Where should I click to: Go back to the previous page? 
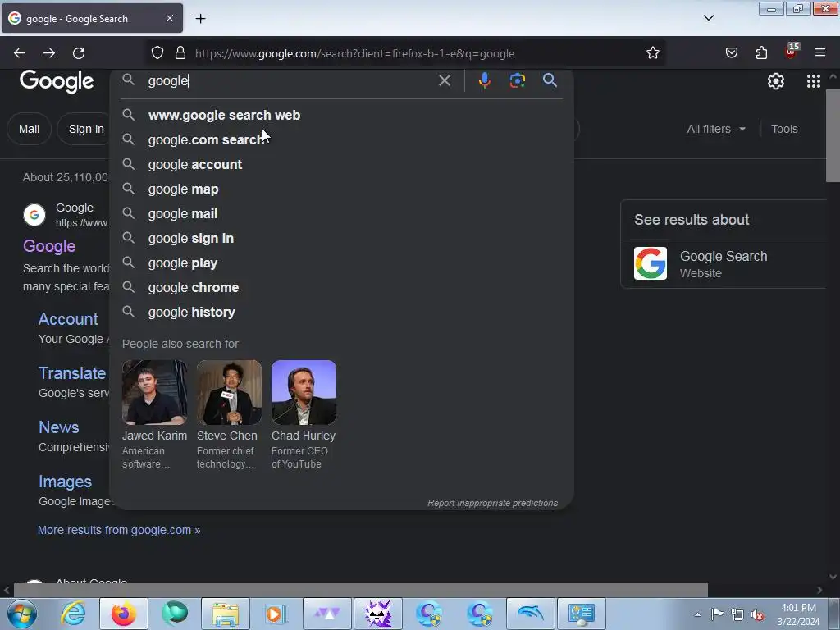pos(20,53)
